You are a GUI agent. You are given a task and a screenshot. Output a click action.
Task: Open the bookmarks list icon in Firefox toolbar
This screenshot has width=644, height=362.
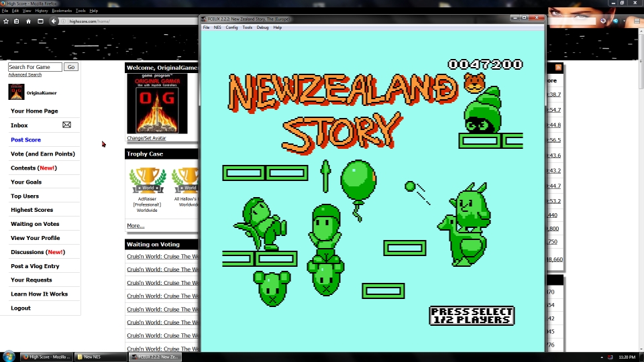[16, 21]
